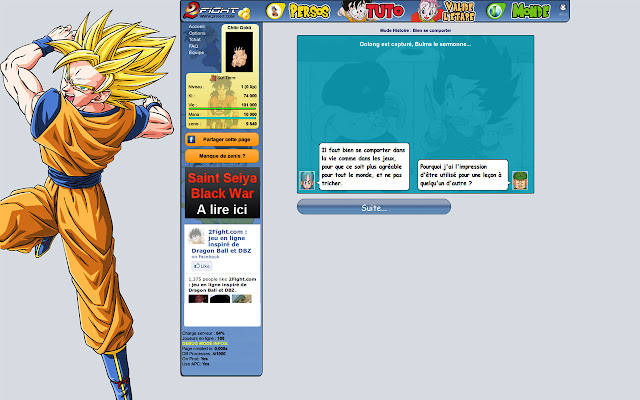Click the Joueurs en ligne status line
The height and width of the screenshot is (400, 640).
203,338
